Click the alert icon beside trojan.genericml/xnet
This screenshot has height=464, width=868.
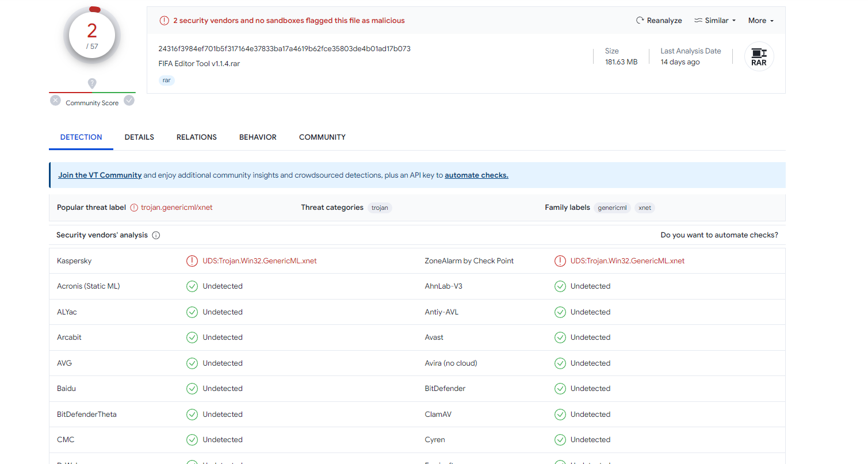point(134,208)
